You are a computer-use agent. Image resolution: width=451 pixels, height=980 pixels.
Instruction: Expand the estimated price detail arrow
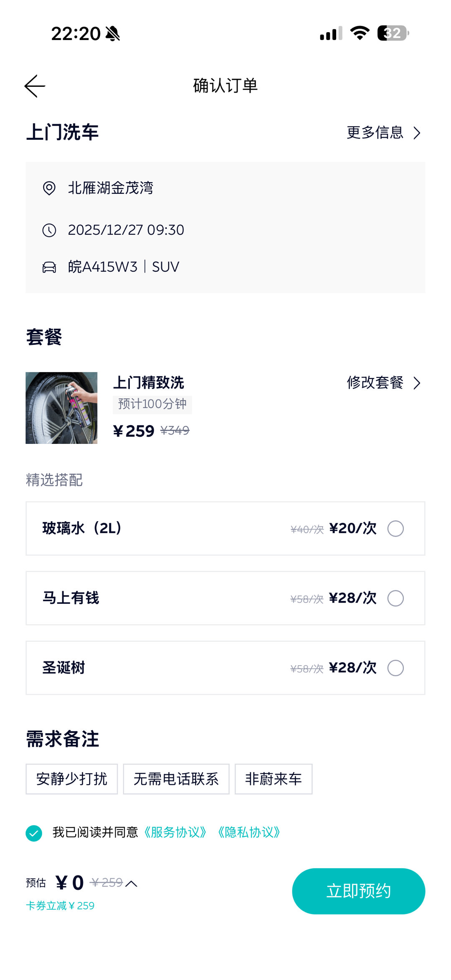tap(131, 883)
